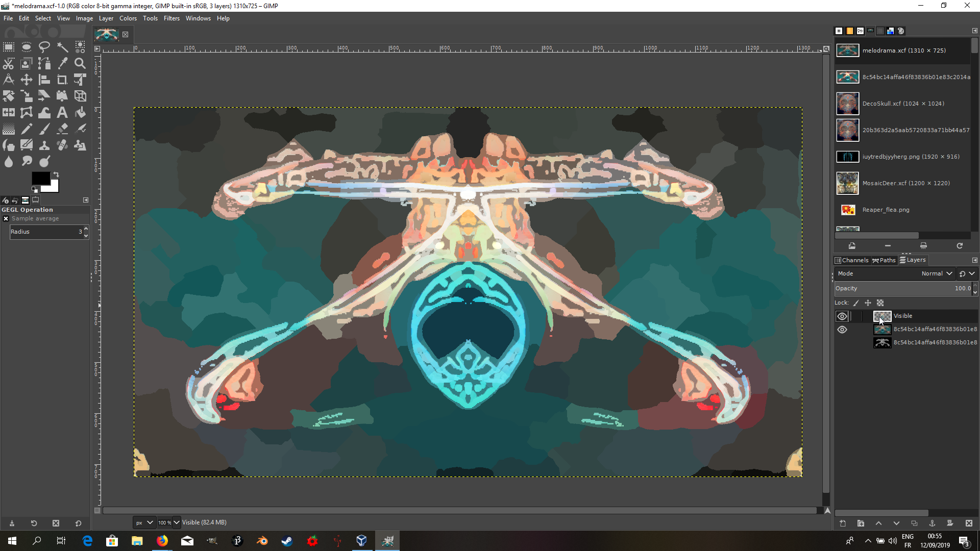The image size is (980, 551).
Task: Swap foreground and background colors
Action: click(x=56, y=174)
